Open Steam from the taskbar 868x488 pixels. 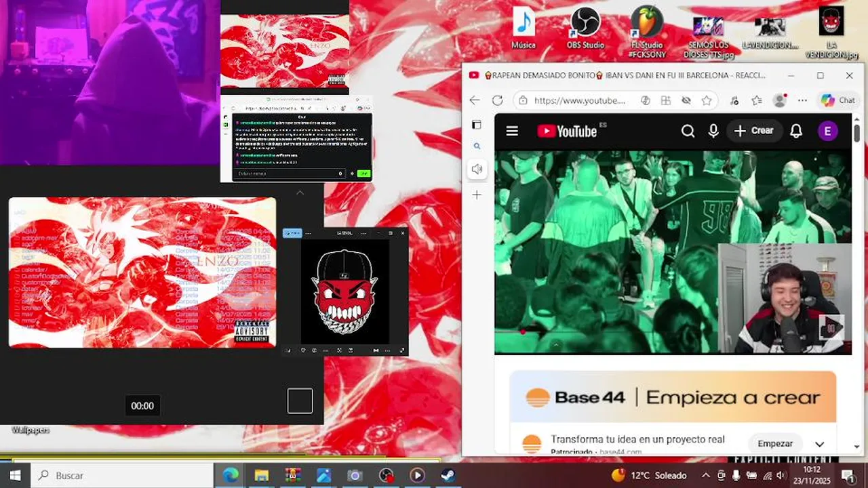click(x=448, y=475)
